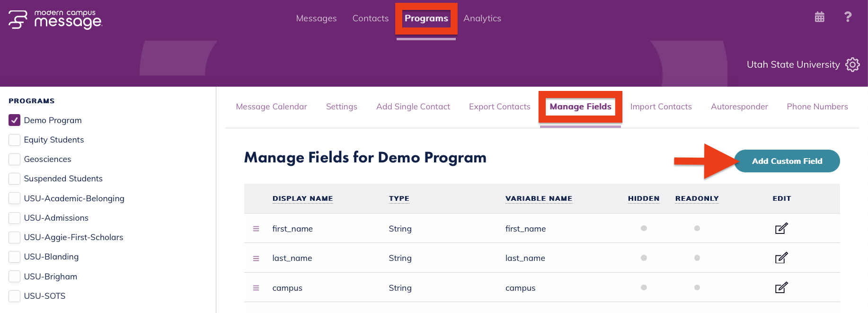868x313 pixels.
Task: Check the Equity Students checkbox
Action: [x=15, y=140]
